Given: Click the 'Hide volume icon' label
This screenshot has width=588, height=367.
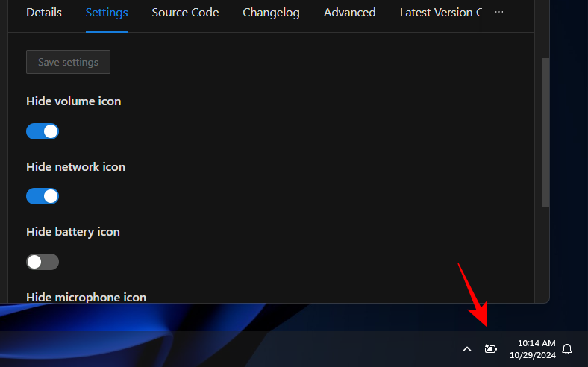Looking at the screenshot, I should [73, 101].
